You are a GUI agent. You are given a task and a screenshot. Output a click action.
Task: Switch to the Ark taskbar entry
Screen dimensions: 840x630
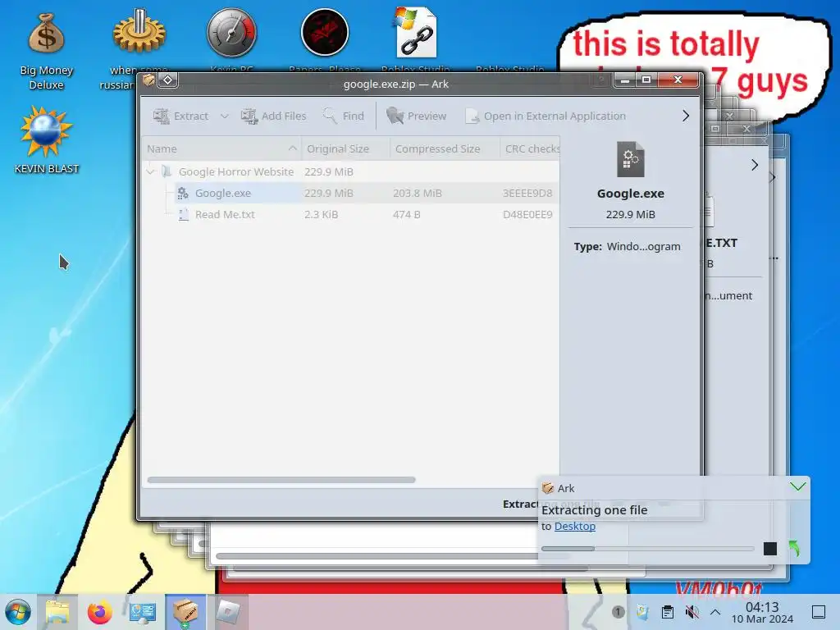click(185, 612)
